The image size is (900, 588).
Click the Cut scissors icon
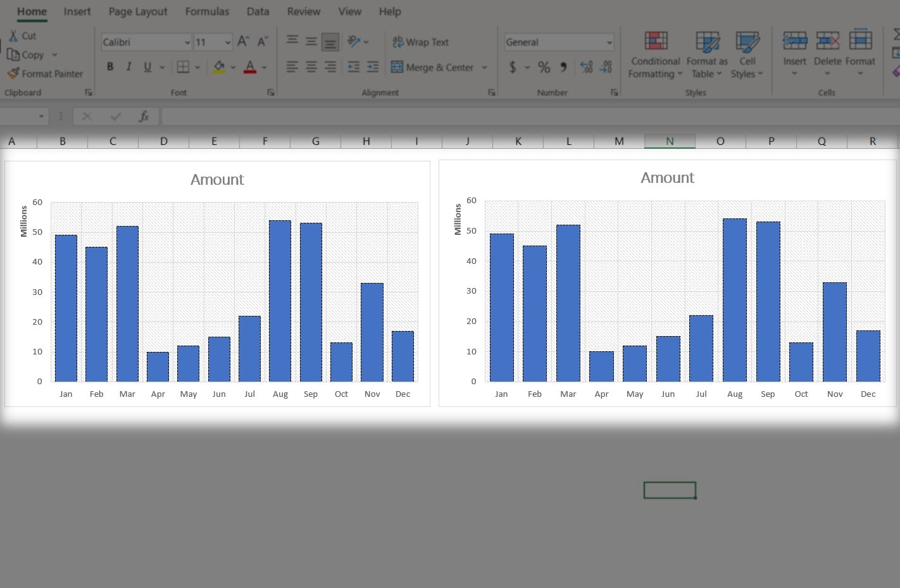pyautogui.click(x=13, y=35)
